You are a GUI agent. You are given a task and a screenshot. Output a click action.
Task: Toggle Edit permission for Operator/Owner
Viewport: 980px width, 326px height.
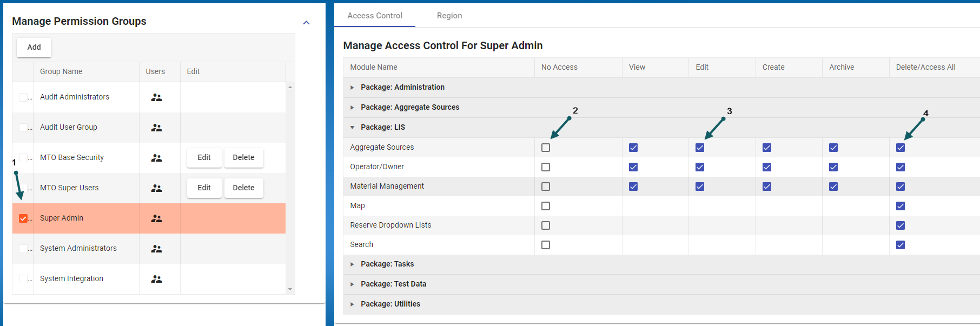700,167
